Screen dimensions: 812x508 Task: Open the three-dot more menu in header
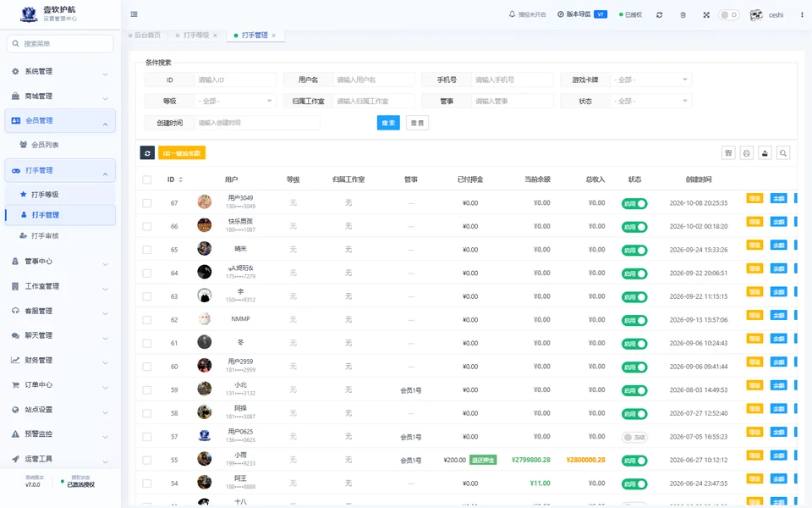[802, 15]
